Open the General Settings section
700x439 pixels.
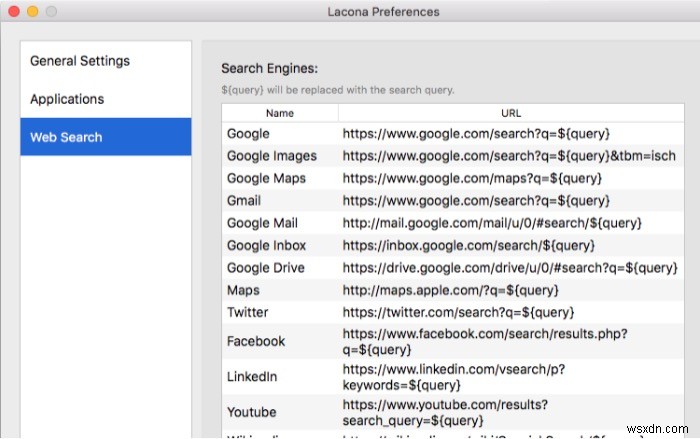pos(80,61)
